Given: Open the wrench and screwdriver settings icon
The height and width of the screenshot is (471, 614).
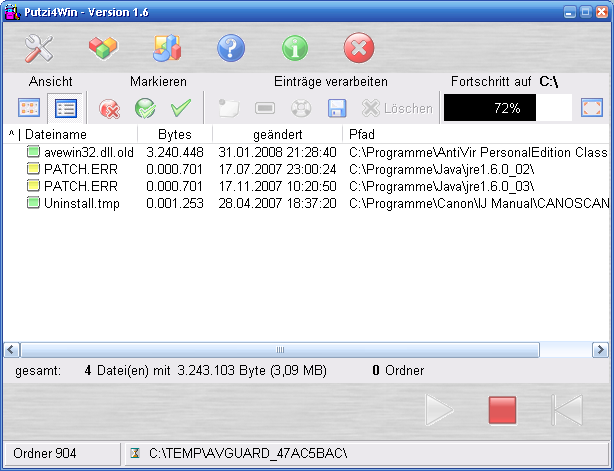Looking at the screenshot, I should [38, 48].
